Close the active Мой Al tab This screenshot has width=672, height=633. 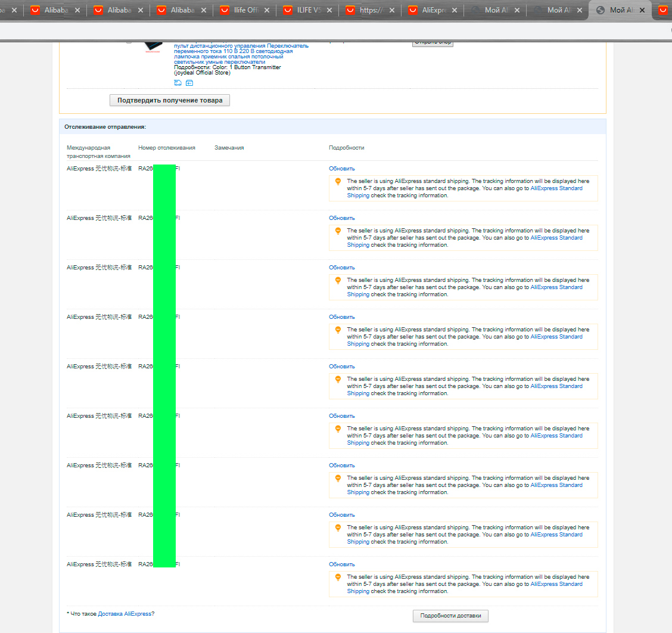[x=642, y=10]
